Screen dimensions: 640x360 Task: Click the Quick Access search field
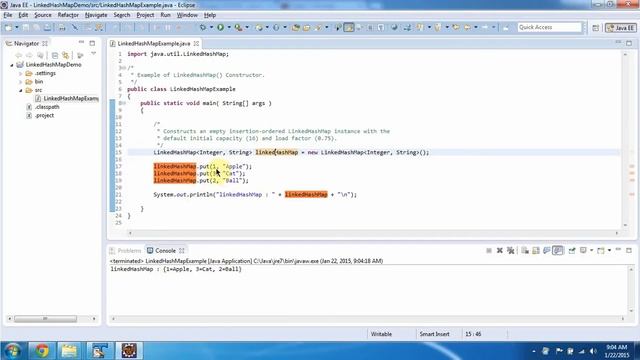tap(549, 27)
